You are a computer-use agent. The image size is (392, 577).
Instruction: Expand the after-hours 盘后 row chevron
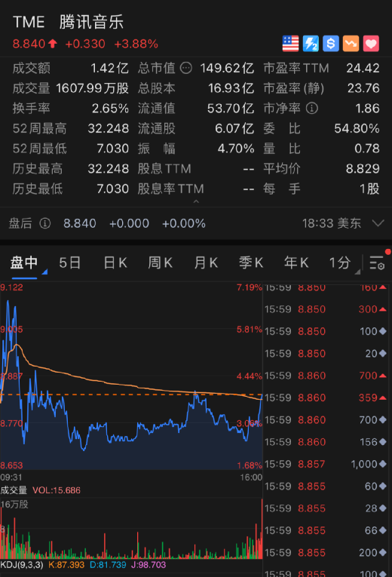point(378,223)
